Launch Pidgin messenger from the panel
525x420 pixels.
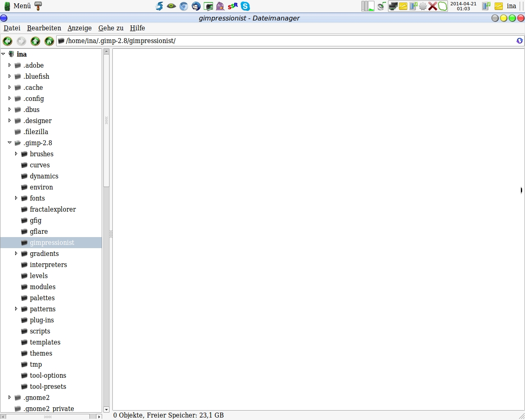(x=220, y=6)
